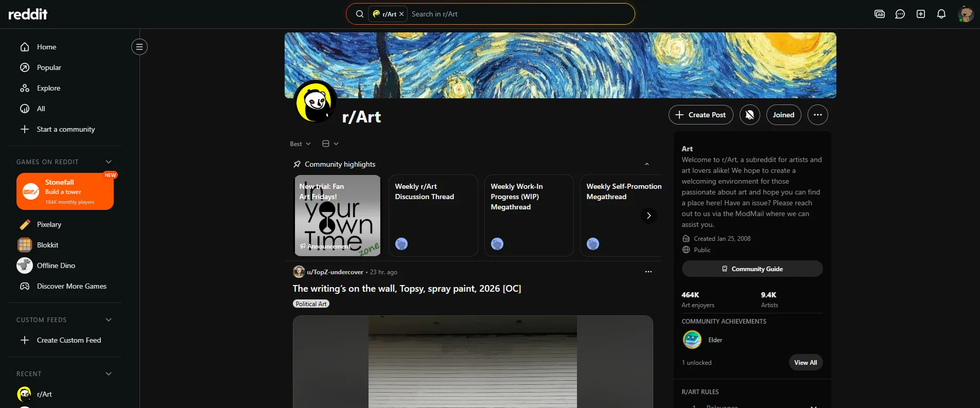Open r/Art from the Recent list
The height and width of the screenshot is (408, 980).
click(x=65, y=394)
